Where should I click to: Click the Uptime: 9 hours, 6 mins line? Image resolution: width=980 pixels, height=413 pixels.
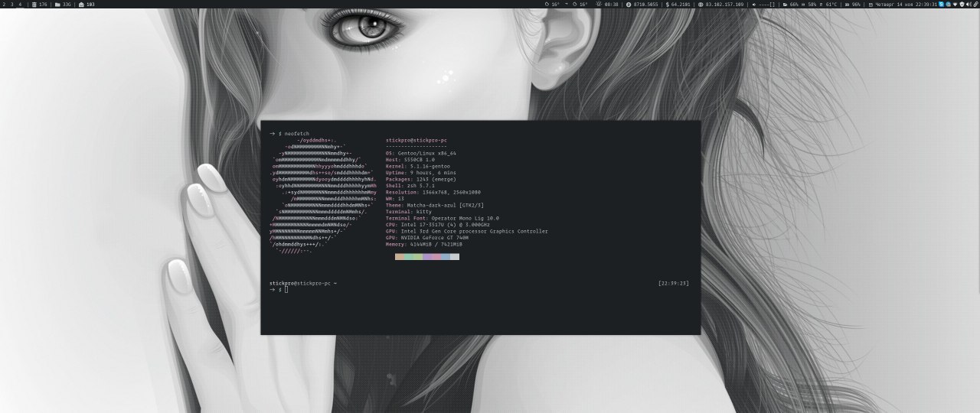click(420, 173)
